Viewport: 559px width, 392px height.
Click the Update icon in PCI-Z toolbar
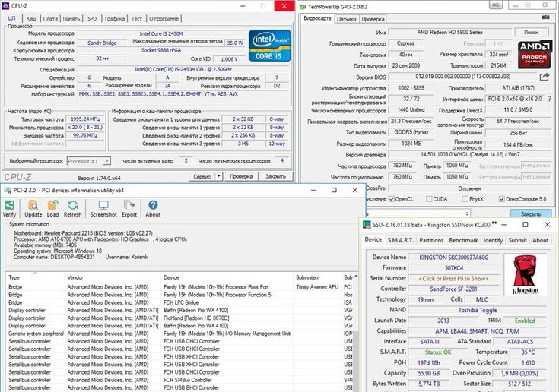33,205
